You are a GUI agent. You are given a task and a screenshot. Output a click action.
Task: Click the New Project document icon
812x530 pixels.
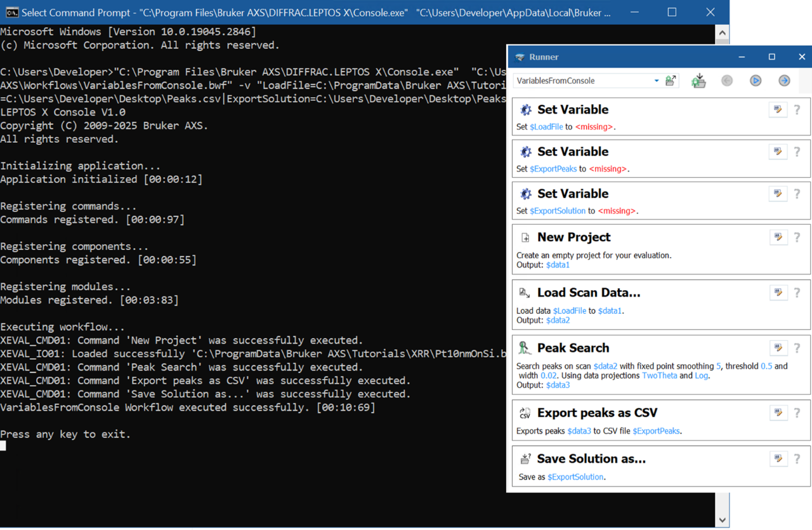(525, 237)
